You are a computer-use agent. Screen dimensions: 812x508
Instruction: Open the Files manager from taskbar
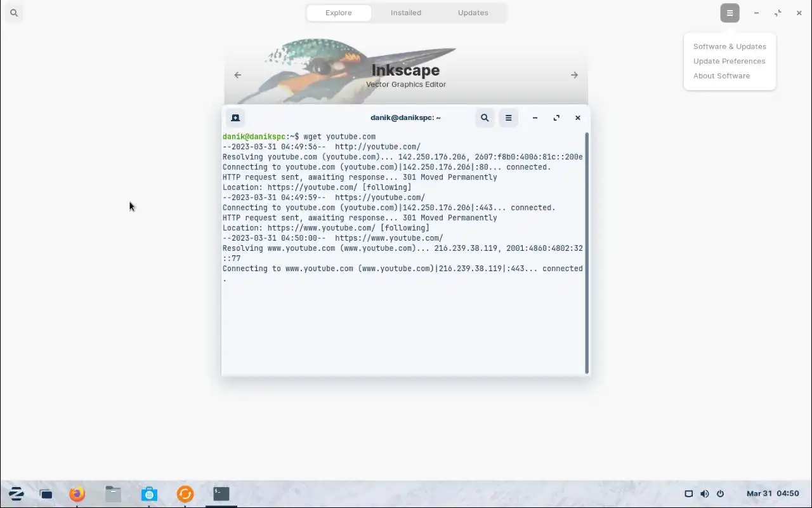[113, 493]
